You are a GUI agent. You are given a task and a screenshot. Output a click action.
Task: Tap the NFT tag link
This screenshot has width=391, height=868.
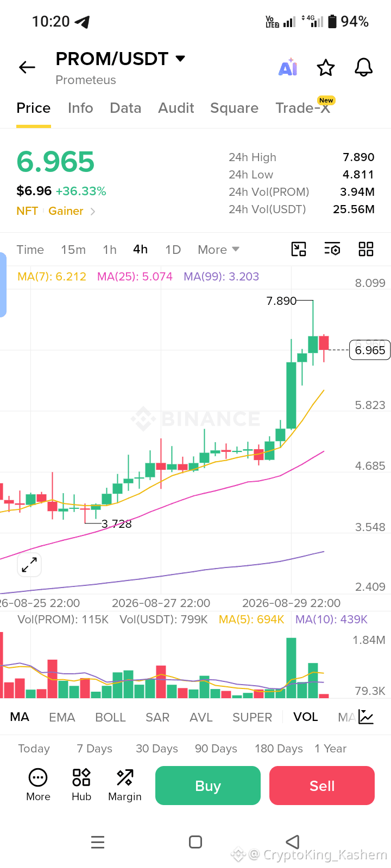click(x=27, y=211)
